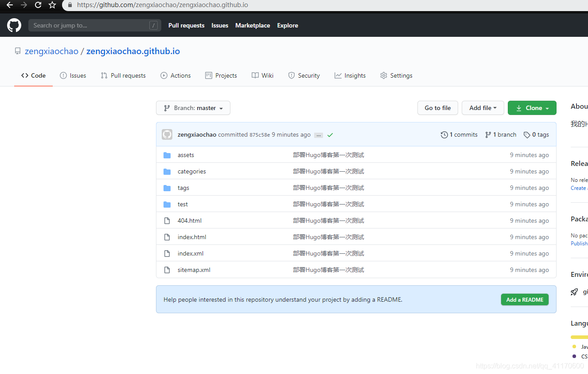588x374 pixels.
Task: Open the green Clone dropdown
Action: coord(532,108)
